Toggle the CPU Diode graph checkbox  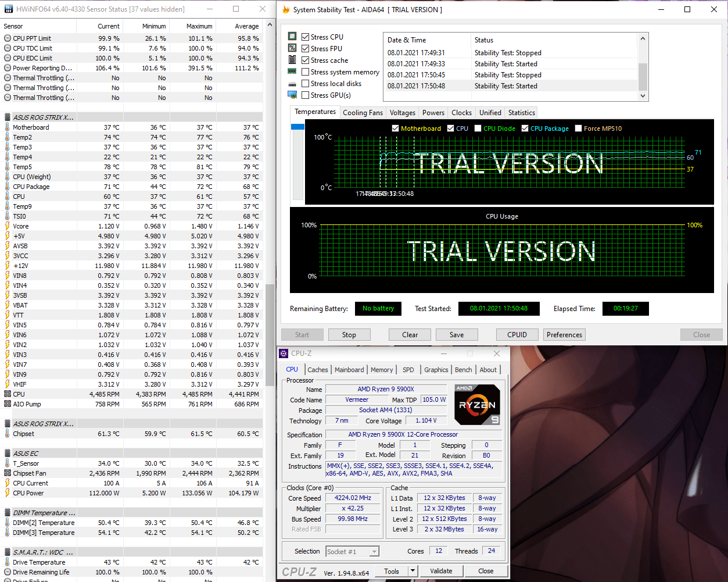(x=478, y=128)
